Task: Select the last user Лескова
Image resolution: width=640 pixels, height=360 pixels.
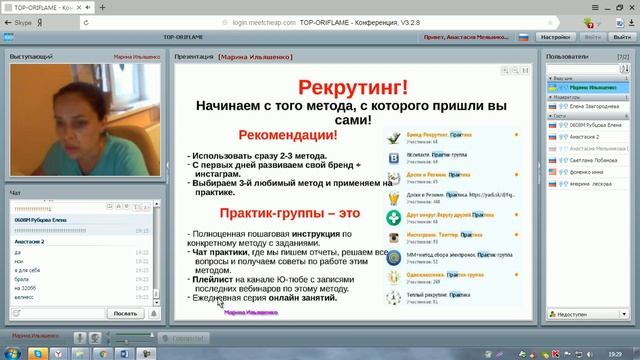Action: coord(588,184)
